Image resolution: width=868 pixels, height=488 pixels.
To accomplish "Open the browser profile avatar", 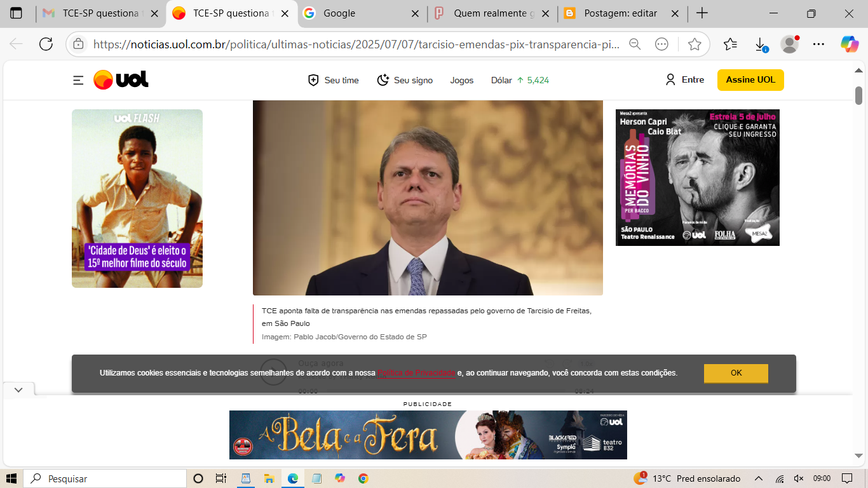I will 789,44.
